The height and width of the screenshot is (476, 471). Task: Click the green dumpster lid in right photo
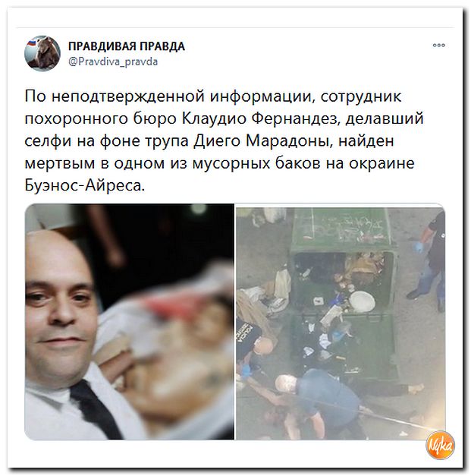tap(339, 228)
